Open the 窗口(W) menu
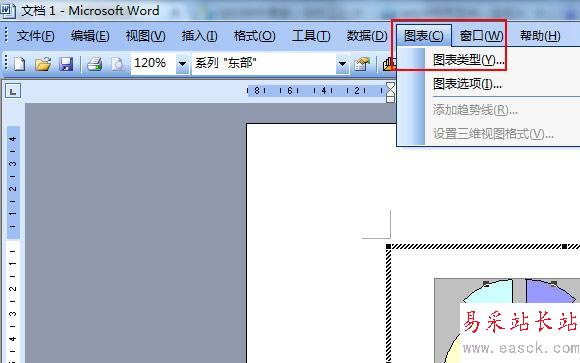The image size is (580, 363). coord(481,36)
